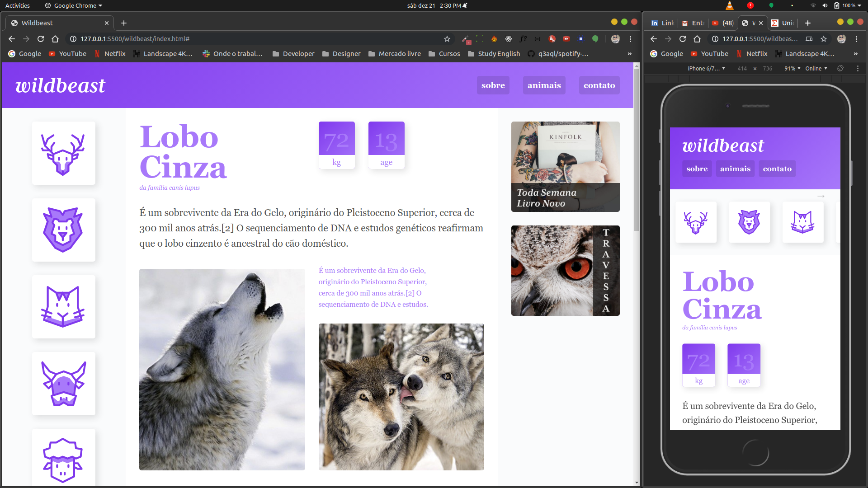Screen dimensions: 868x488
Task: Click the deer icon in the left sidebar
Action: click(63, 154)
